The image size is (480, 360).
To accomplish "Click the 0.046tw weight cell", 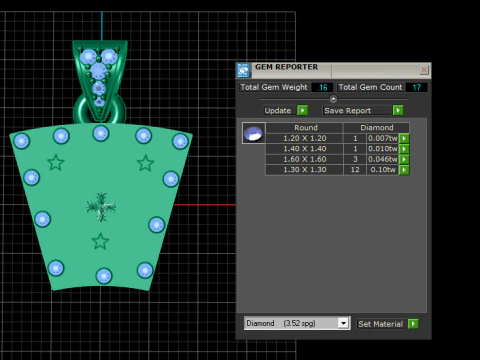I will [x=383, y=159].
